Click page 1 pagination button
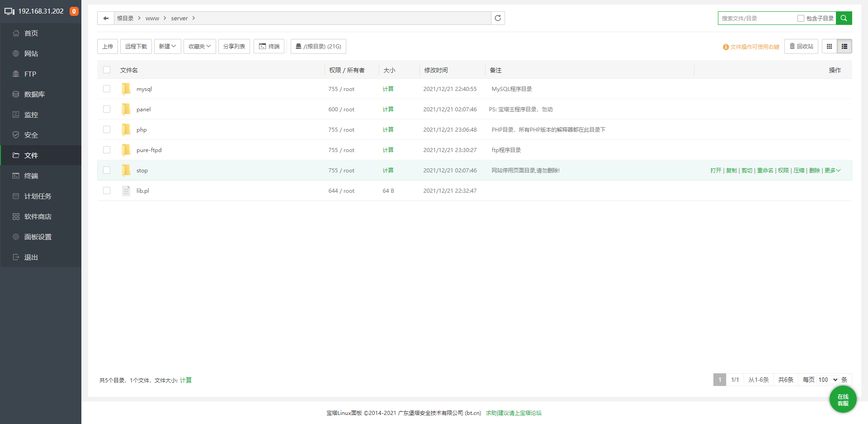868x424 pixels. (720, 380)
